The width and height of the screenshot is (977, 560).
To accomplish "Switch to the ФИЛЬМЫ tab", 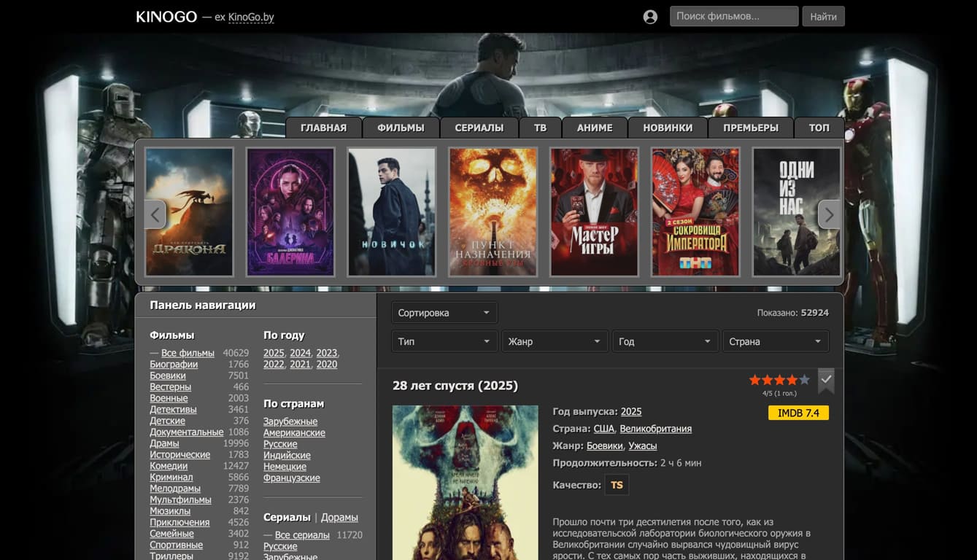I will point(401,128).
